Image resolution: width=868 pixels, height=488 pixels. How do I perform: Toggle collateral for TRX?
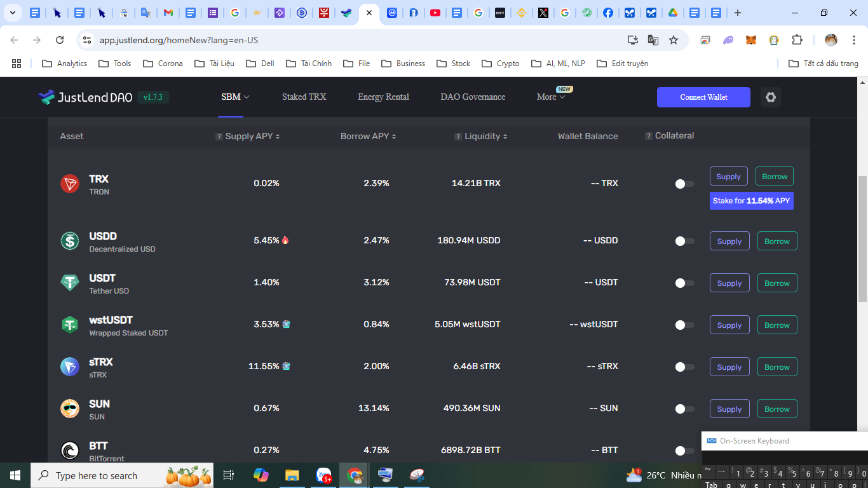point(684,184)
